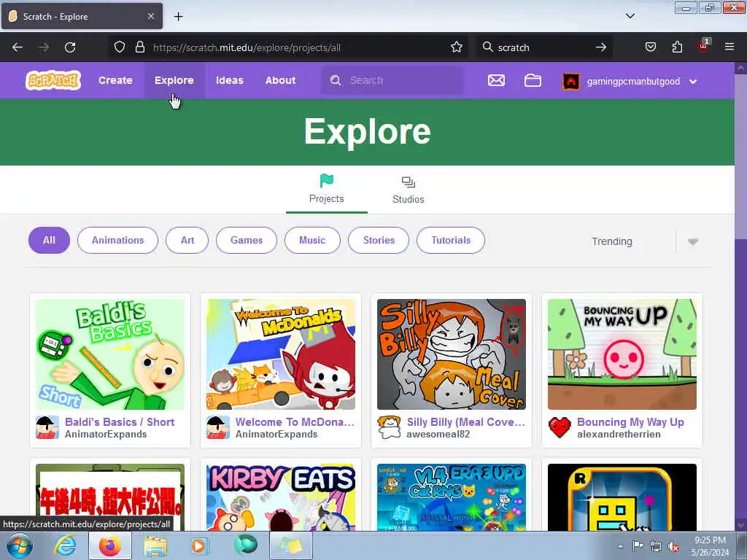Click the muted volume tray icon
Viewport: 747px width, 560px height.
(673, 547)
